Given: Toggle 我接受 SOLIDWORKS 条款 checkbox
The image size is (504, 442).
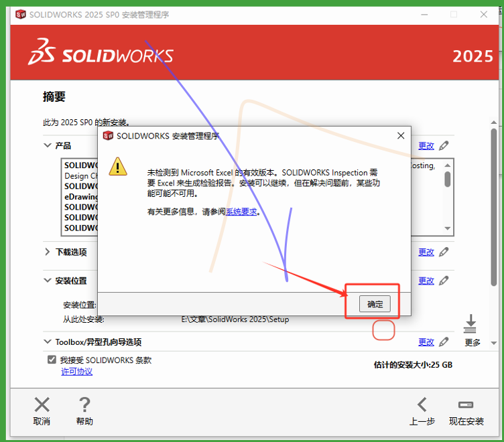Looking at the screenshot, I should (52, 360).
